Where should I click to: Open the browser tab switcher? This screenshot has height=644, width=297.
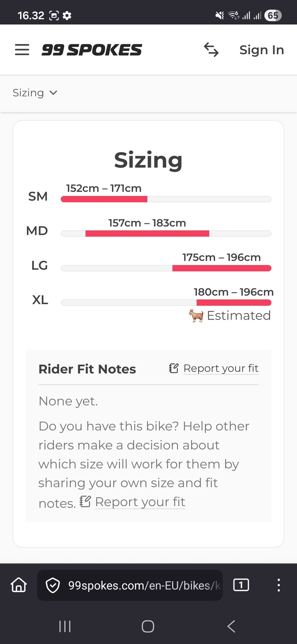(241, 585)
